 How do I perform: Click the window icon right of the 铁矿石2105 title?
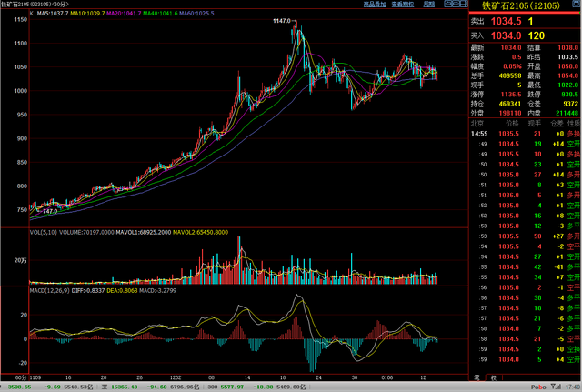point(577,4)
